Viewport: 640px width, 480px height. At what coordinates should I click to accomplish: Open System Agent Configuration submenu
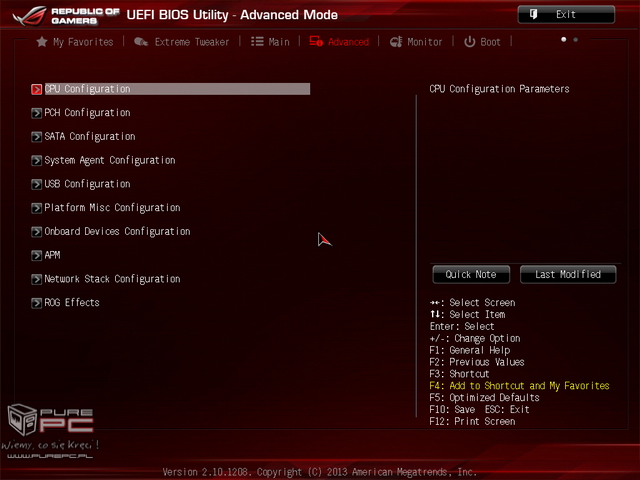[110, 160]
